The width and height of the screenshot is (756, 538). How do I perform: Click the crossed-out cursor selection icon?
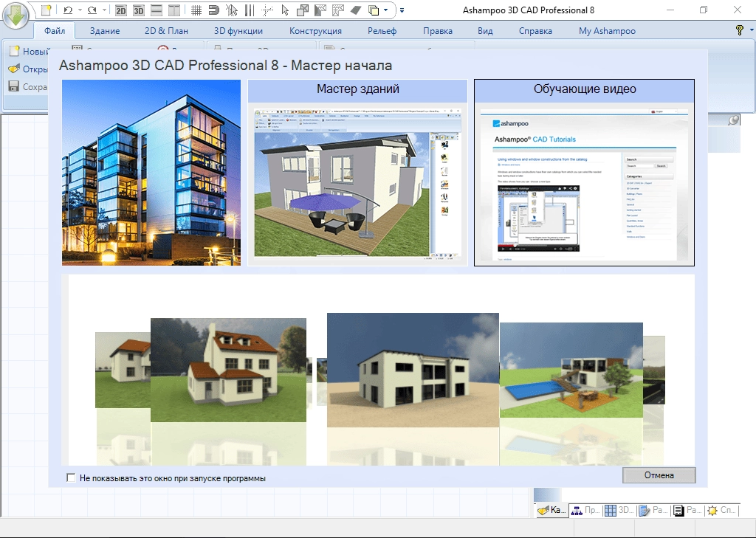click(x=232, y=10)
